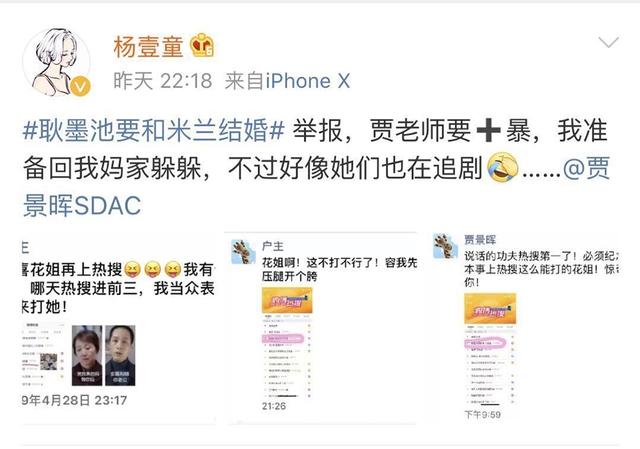Open the first attached image dated 4月28日
Image resolution: width=640 pixels, height=449 pixels.
pyautogui.click(x=118, y=329)
